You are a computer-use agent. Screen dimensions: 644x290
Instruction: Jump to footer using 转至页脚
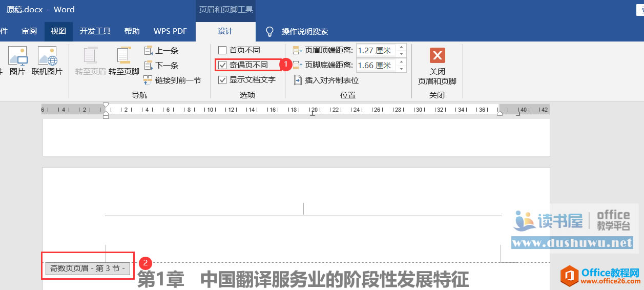[124, 60]
